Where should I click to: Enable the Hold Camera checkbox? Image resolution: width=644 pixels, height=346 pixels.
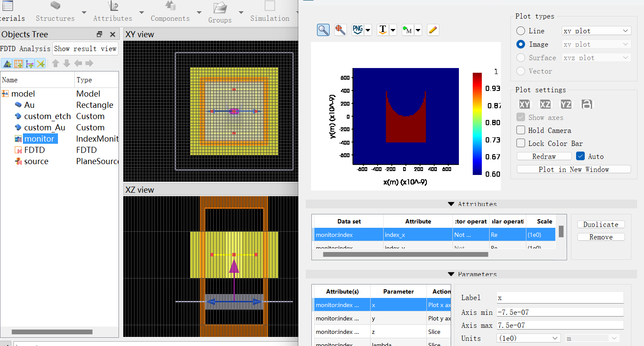(x=521, y=130)
